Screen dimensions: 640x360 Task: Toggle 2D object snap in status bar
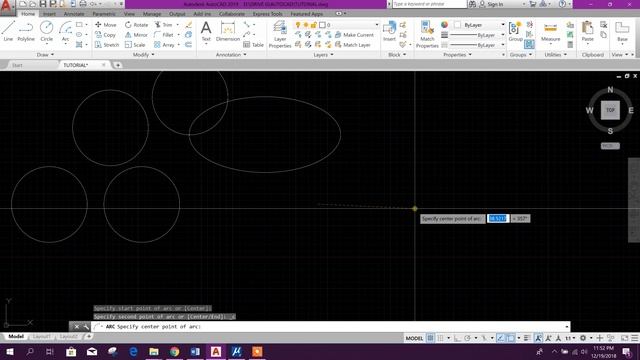(x=511, y=338)
